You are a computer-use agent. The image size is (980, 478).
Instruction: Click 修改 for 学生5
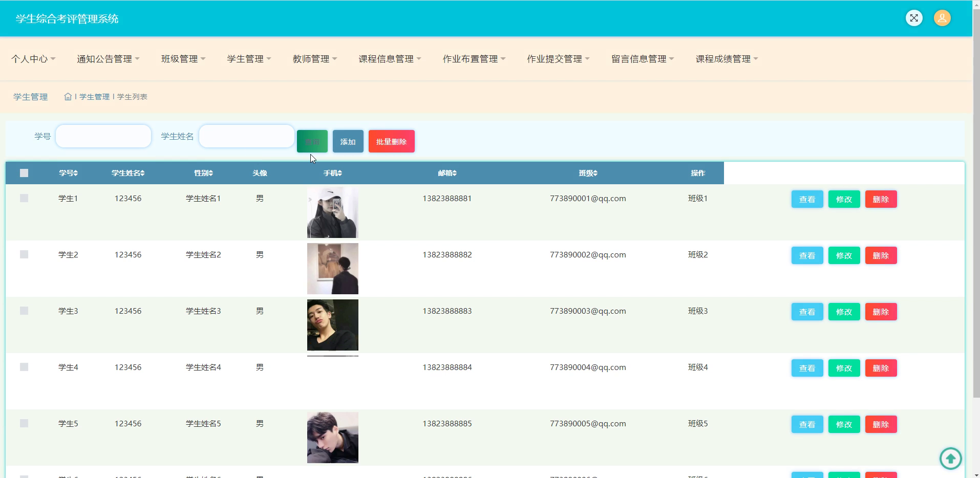point(844,424)
